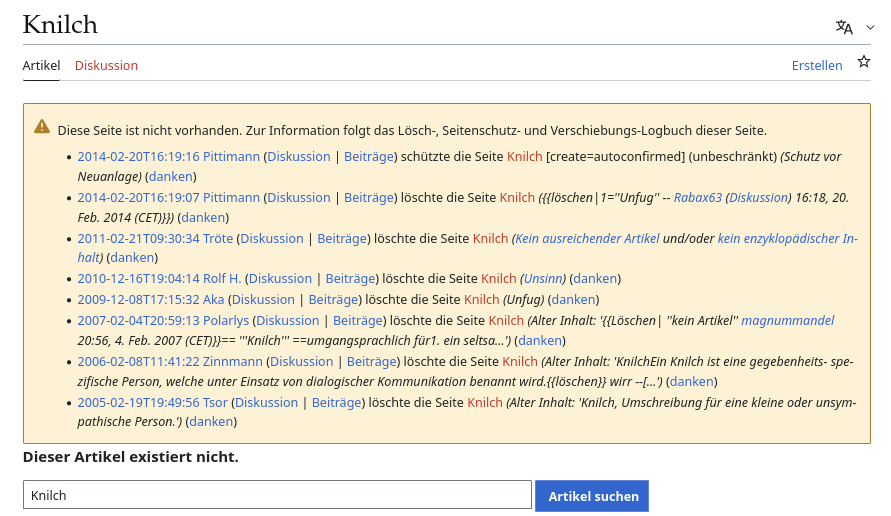Open log entry 2010-12-16T19:04:14

tap(138, 278)
